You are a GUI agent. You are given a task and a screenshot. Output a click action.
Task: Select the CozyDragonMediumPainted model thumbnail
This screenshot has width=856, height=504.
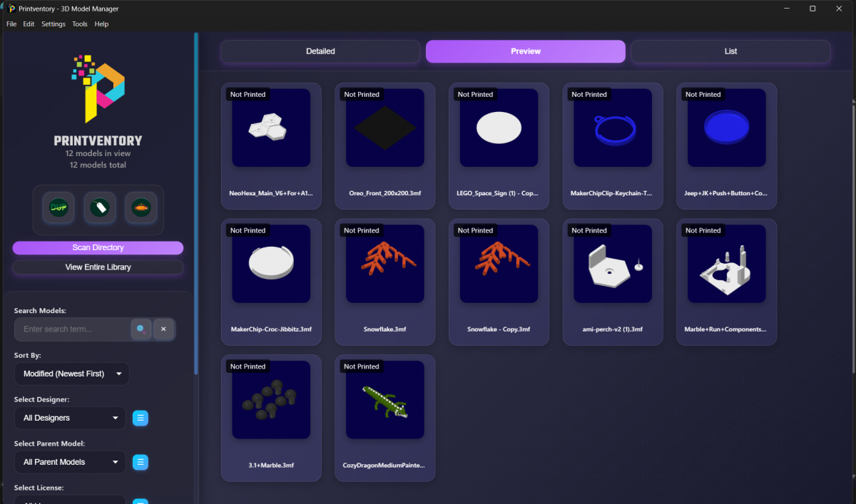click(x=385, y=400)
